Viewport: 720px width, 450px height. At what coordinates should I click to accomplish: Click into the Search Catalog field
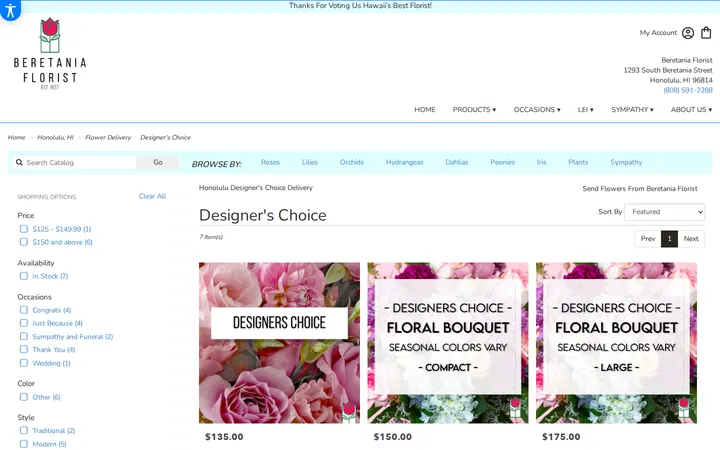point(80,163)
